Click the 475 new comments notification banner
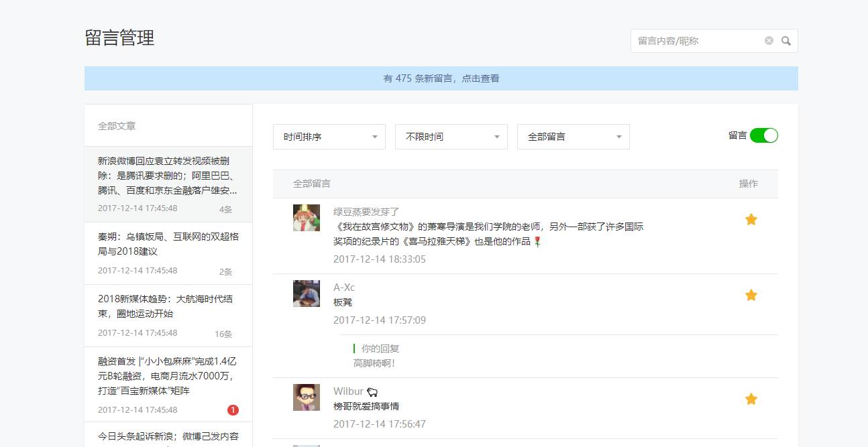This screenshot has height=447, width=868. click(x=441, y=78)
